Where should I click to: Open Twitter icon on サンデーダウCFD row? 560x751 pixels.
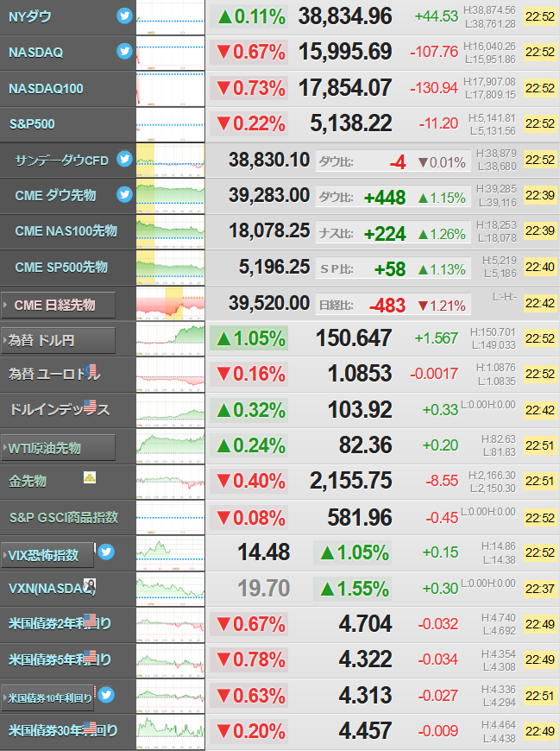click(124, 159)
